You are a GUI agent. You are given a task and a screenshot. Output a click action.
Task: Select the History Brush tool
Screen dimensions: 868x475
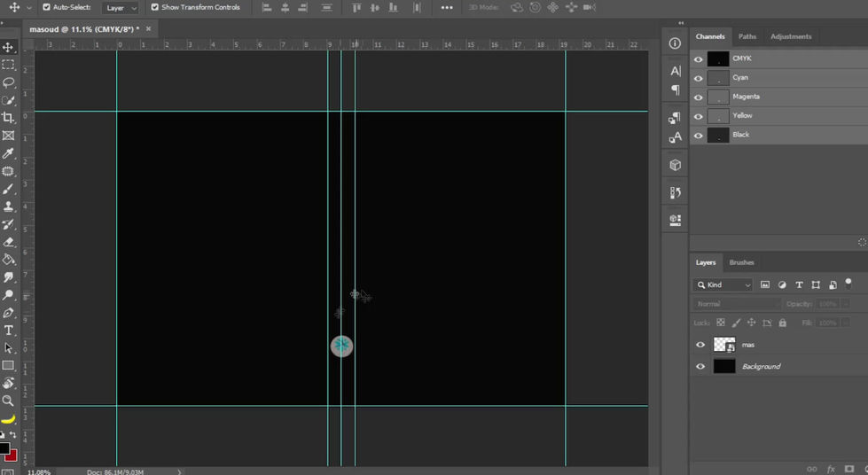pos(8,224)
